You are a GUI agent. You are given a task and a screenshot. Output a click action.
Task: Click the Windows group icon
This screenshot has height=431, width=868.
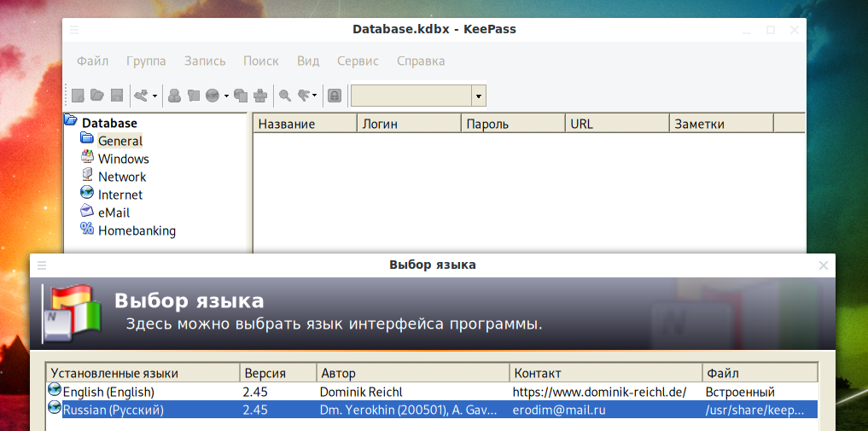[x=87, y=156]
